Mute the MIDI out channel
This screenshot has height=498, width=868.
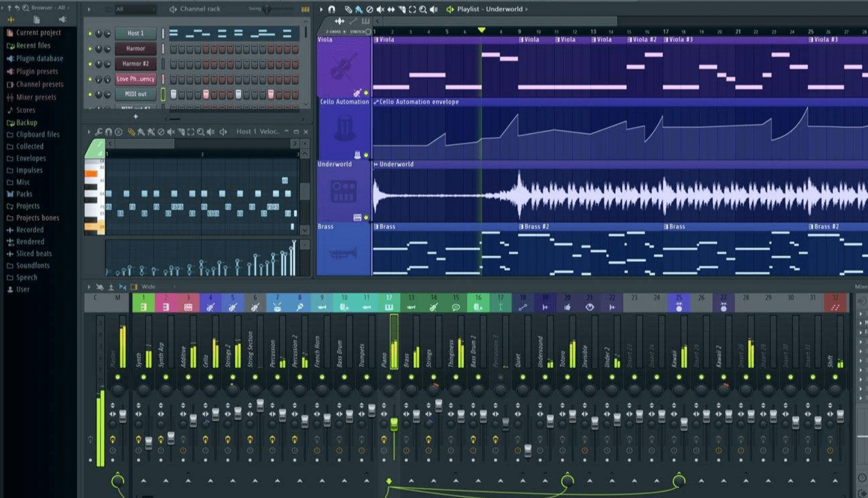click(x=90, y=94)
